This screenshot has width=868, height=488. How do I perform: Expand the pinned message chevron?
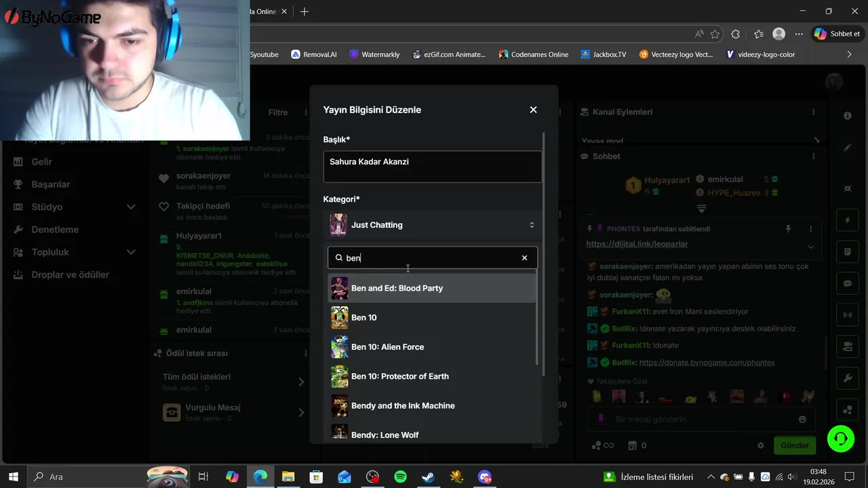coord(811,247)
